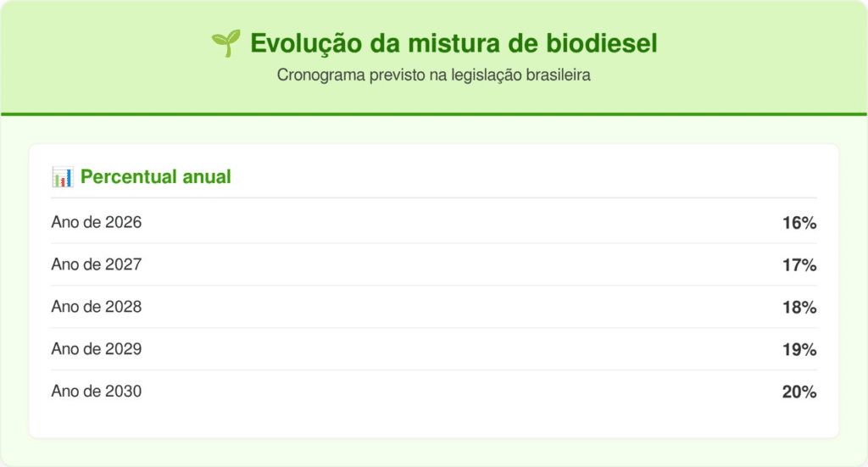Select the Ano de 2029 row label
Viewport: 868px width, 467px height.
coord(97,349)
